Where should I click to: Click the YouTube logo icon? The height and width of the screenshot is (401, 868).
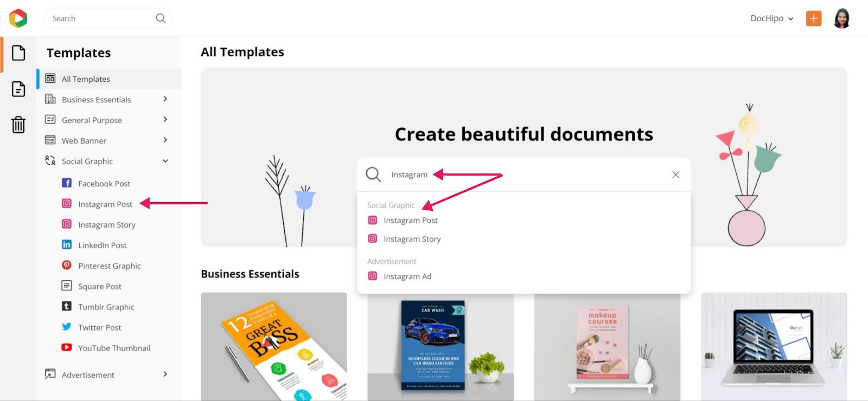click(x=67, y=347)
